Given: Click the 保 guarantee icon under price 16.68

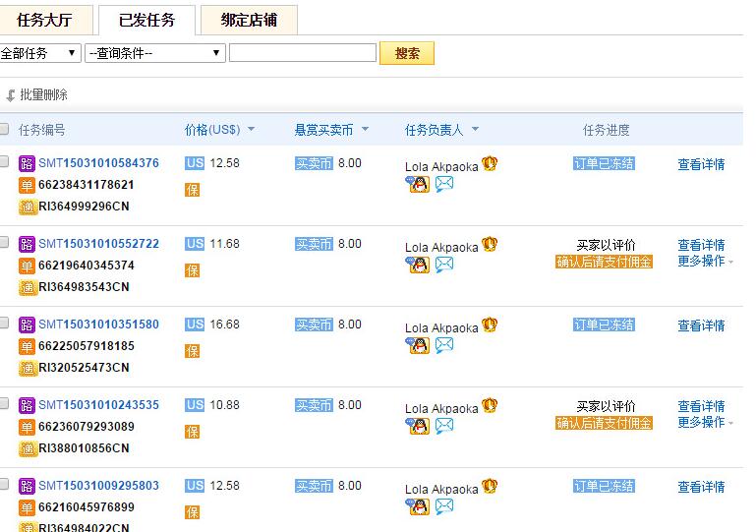Looking at the screenshot, I should pos(192,351).
